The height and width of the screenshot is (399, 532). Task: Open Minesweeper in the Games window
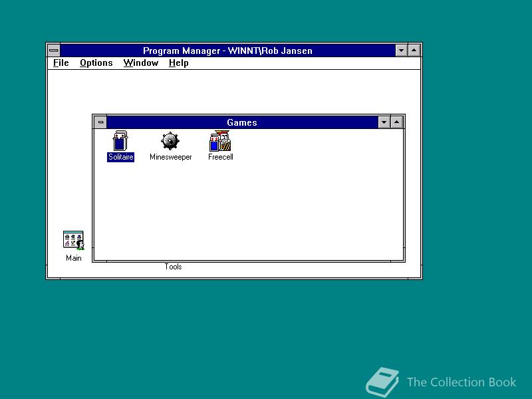coord(170,142)
